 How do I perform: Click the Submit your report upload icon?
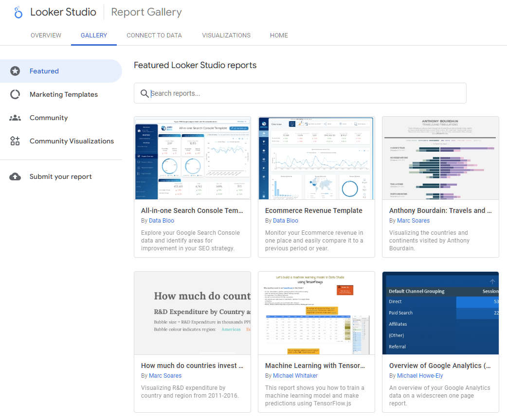(15, 176)
